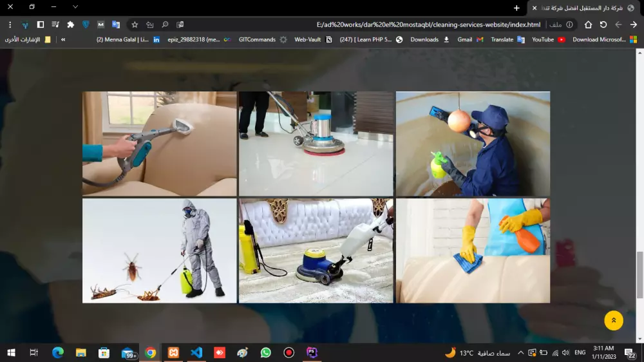Switch to Google Chrome in the taskbar
644x362 pixels.
[x=150, y=352]
